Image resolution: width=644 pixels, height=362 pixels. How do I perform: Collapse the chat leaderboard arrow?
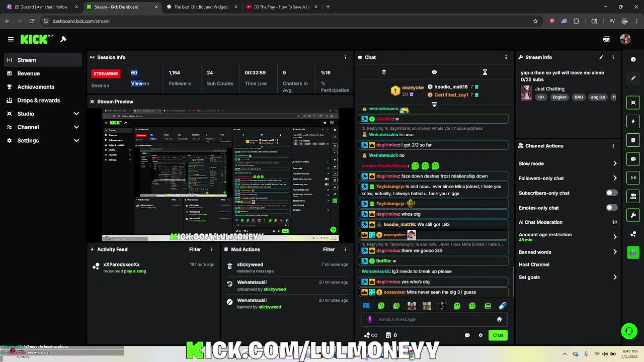[x=434, y=105]
